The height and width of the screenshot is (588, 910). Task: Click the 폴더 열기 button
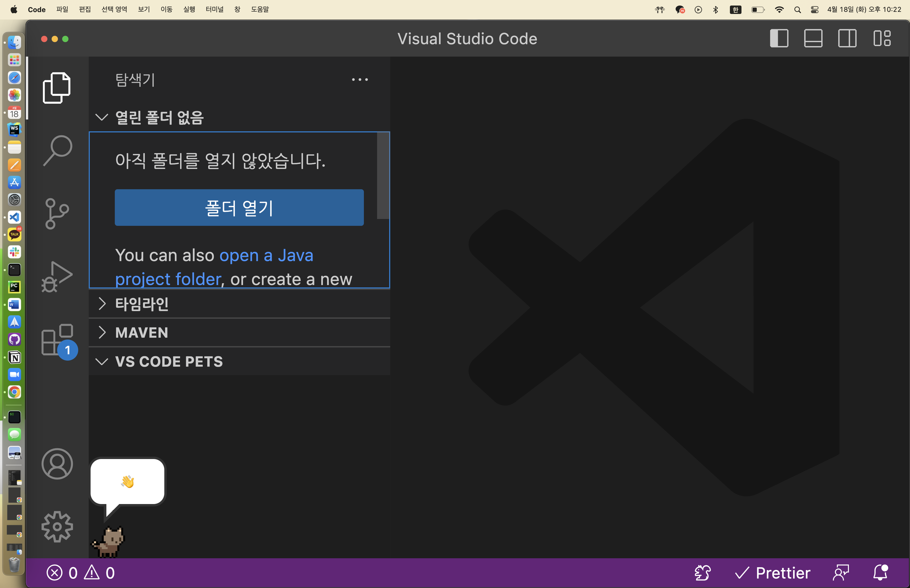tap(239, 208)
